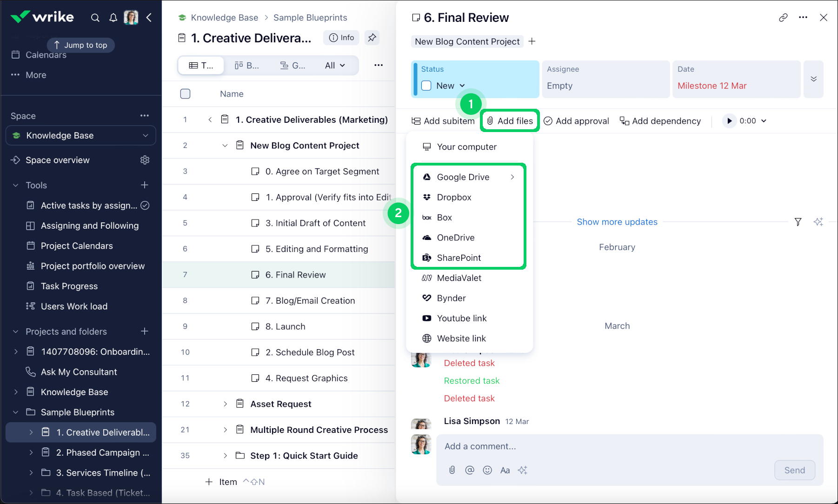Click Show more updates link
Screen dimensions: 838x504
[617, 222]
